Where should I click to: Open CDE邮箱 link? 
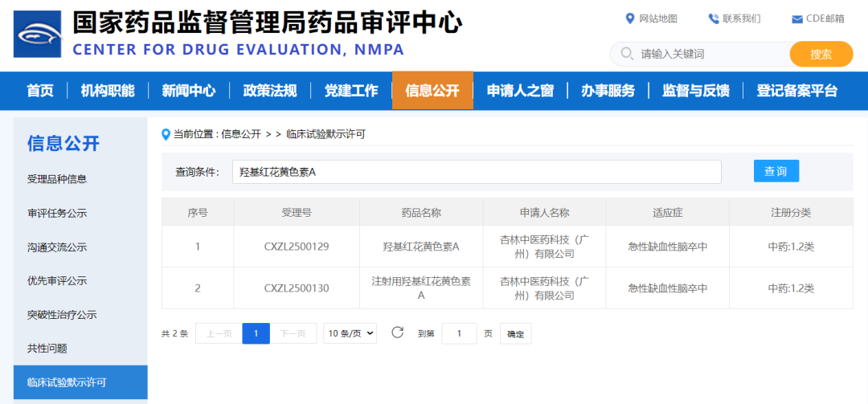825,18
